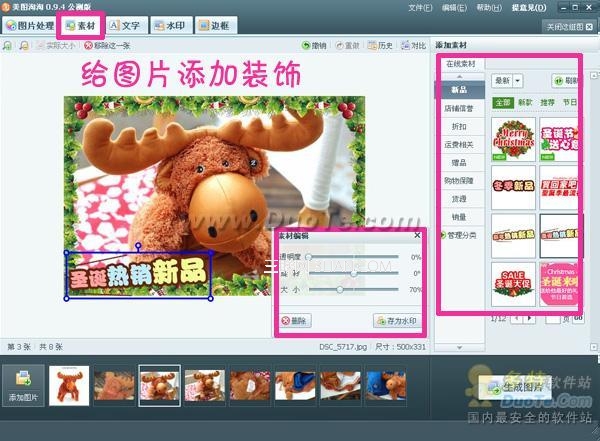This screenshot has height=441, width=600.
Task: Click the 生成图片 button
Action: 516,387
